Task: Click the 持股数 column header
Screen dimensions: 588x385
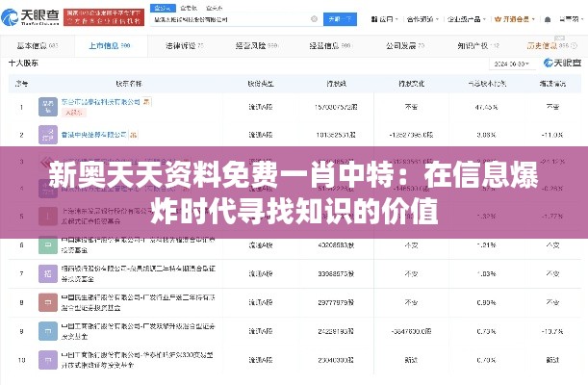Action: pos(336,83)
